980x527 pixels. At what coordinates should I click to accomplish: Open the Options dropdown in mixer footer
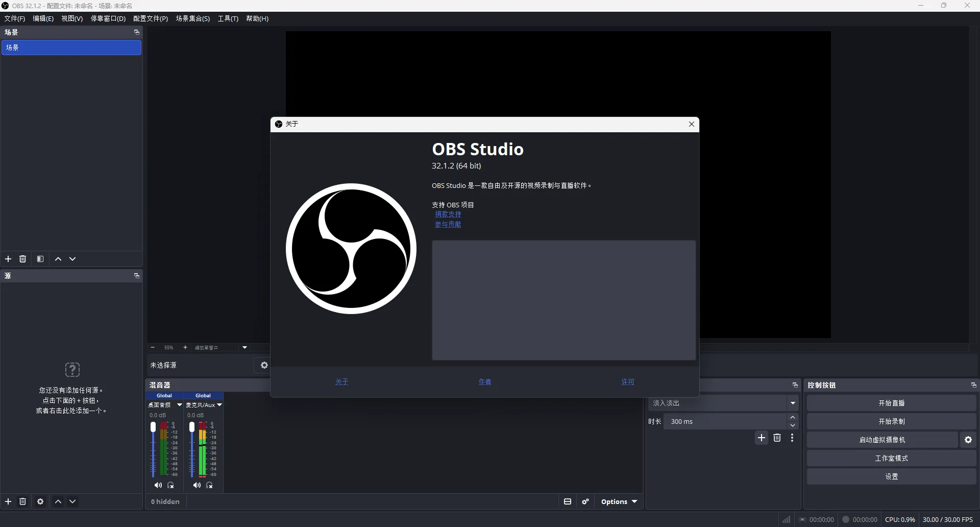coord(618,501)
